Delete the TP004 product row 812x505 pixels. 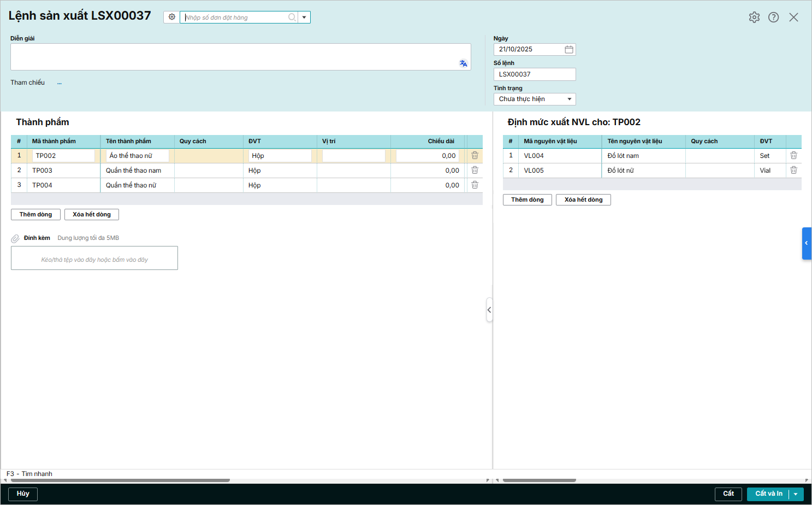475,185
